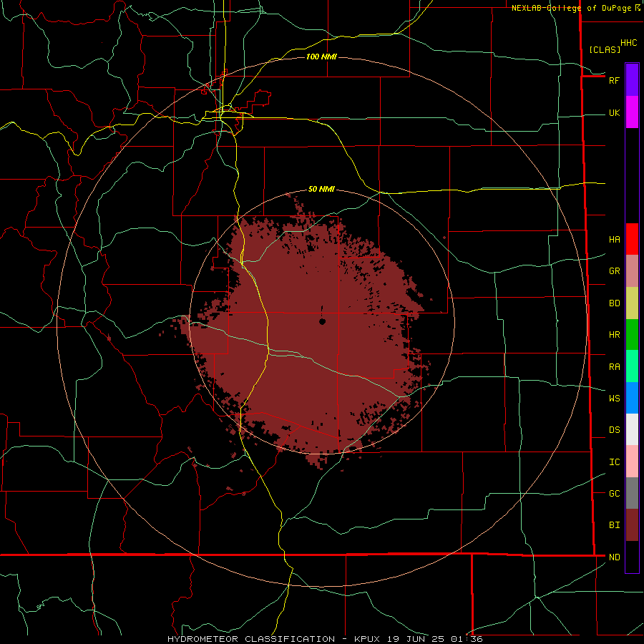Click the BI dark red legend swatch

click(632, 525)
